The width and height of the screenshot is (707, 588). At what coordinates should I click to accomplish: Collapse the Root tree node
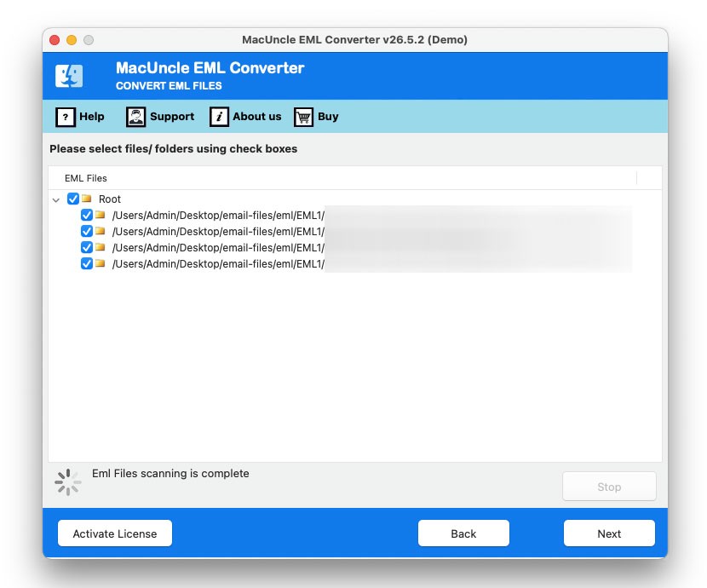(56, 199)
